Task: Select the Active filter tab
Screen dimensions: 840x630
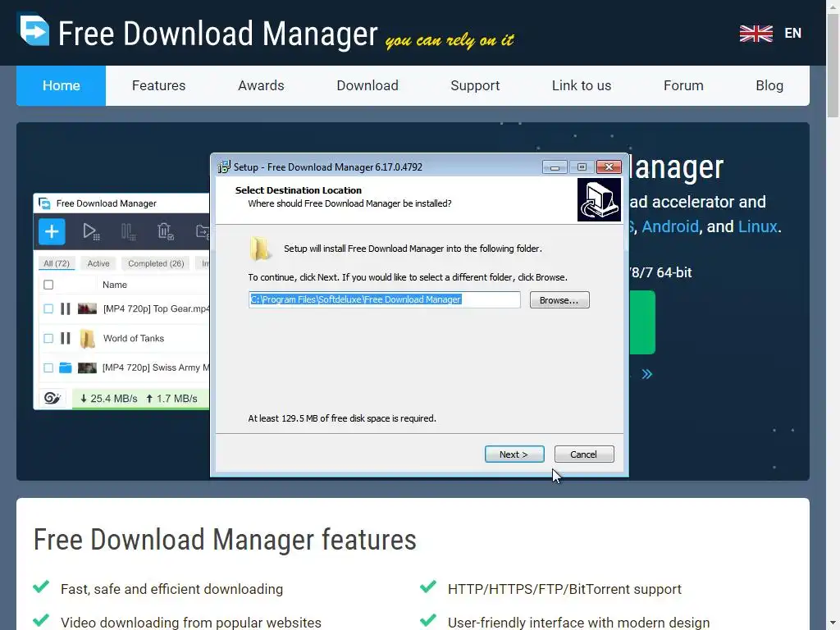Action: click(x=98, y=263)
